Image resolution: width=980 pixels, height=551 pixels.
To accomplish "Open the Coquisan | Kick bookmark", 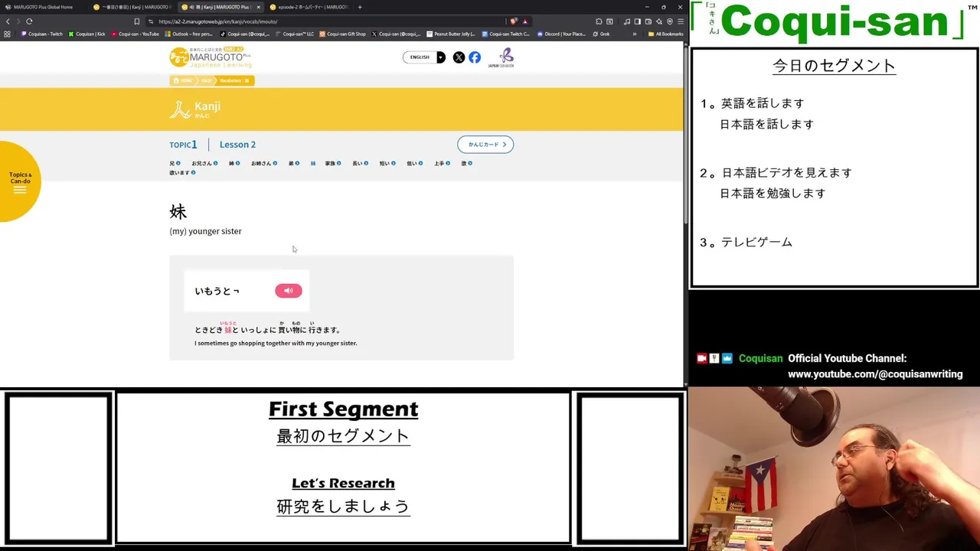I will coord(87,34).
